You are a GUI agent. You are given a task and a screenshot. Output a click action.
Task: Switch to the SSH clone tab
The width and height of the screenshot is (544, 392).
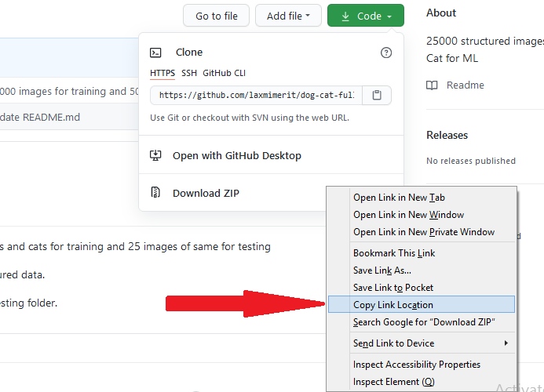(x=189, y=73)
